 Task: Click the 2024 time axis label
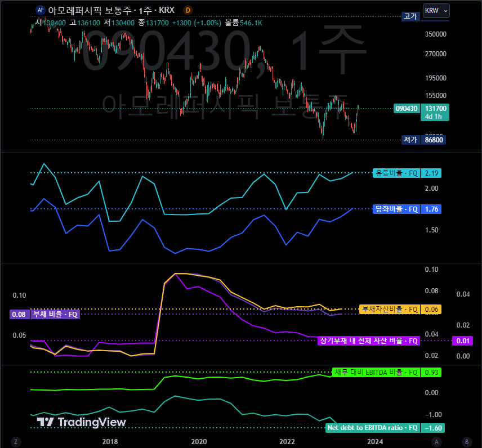(375, 442)
